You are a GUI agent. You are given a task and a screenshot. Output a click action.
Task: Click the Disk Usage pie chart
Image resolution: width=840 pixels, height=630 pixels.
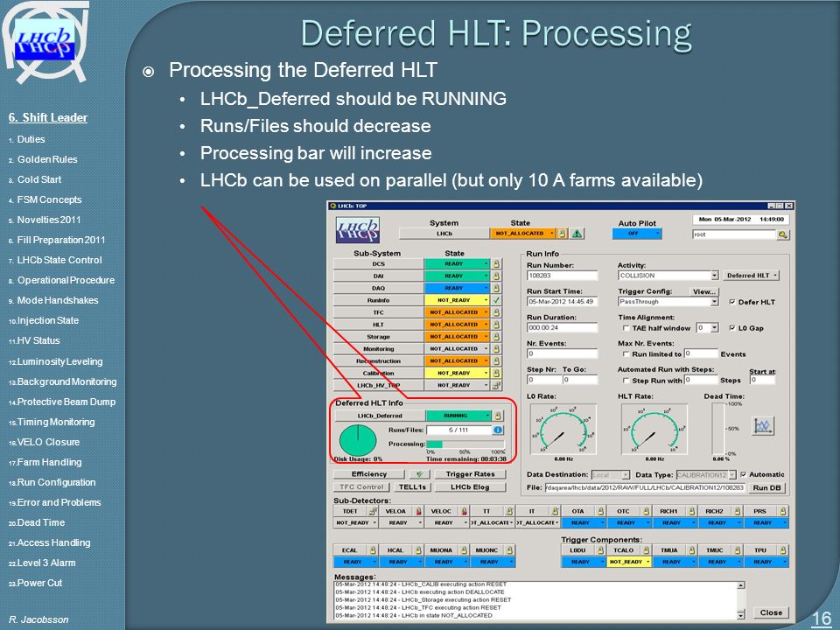point(357,441)
